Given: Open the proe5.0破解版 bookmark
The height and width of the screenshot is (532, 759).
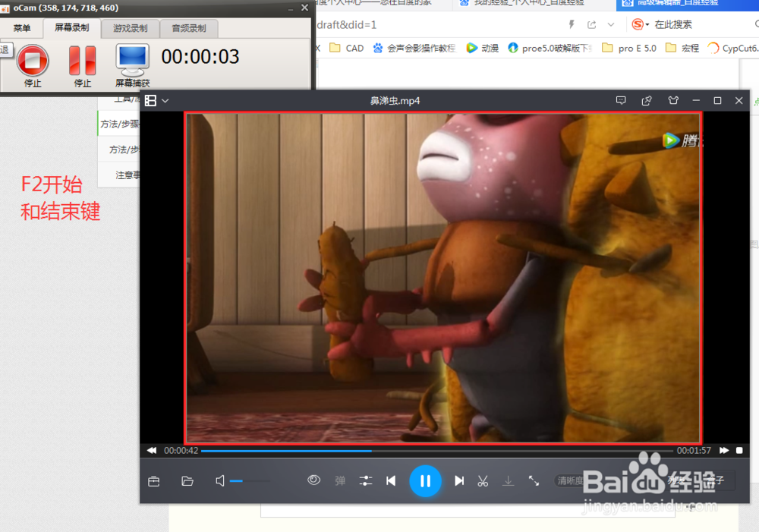Looking at the screenshot, I should (x=550, y=48).
